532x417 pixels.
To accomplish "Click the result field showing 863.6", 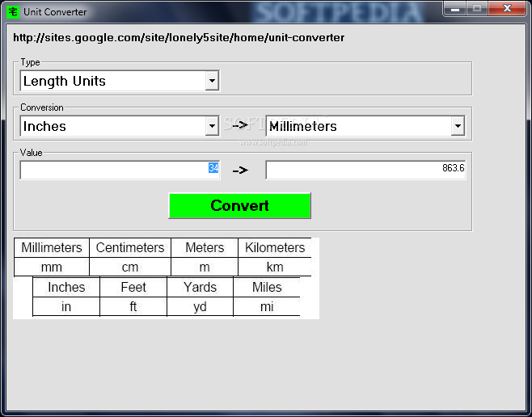I will 365,170.
